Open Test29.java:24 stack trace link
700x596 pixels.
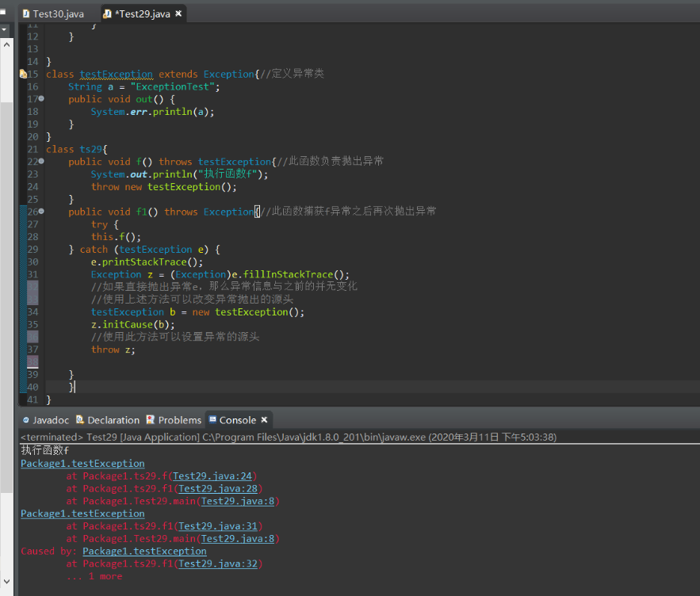click(212, 476)
